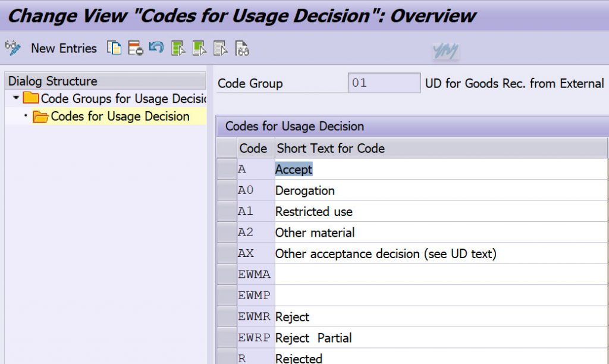Viewport: 609px width, 364px height.
Task: Click code cell EWRP
Action: tap(256, 337)
